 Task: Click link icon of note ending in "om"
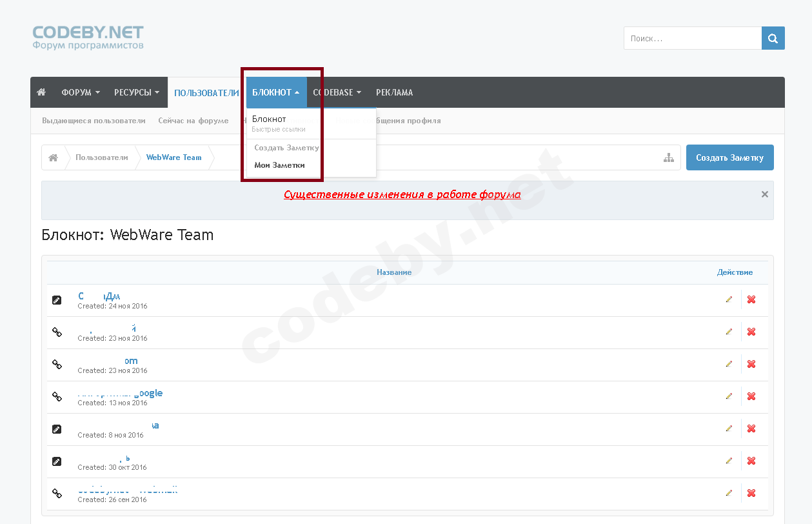click(57, 365)
